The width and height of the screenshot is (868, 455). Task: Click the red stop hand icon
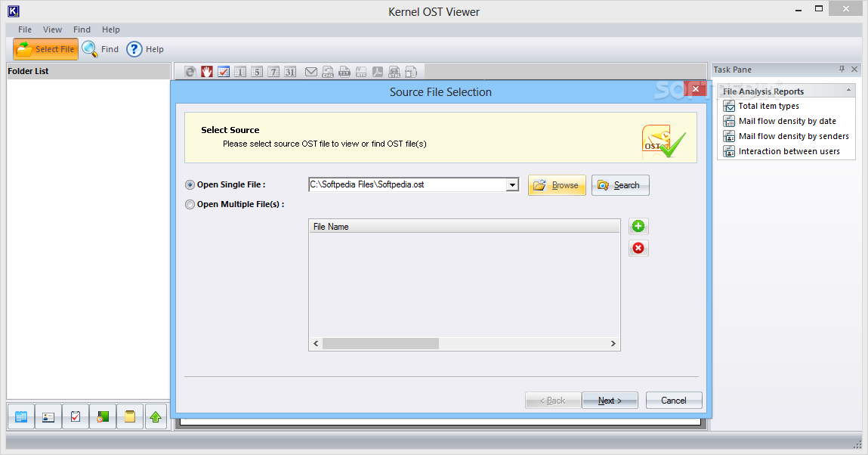tap(206, 71)
